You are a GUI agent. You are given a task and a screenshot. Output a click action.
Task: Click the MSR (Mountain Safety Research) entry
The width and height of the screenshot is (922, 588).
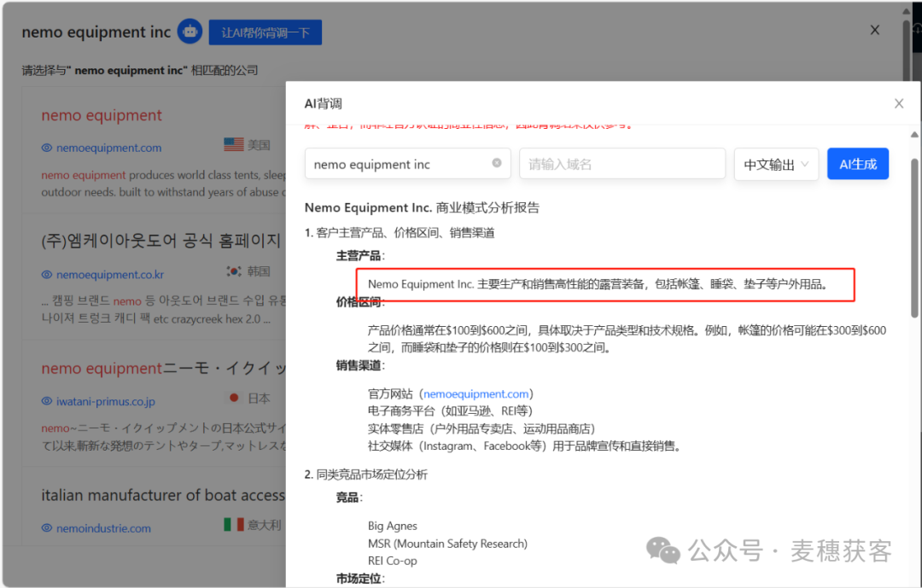click(447, 544)
